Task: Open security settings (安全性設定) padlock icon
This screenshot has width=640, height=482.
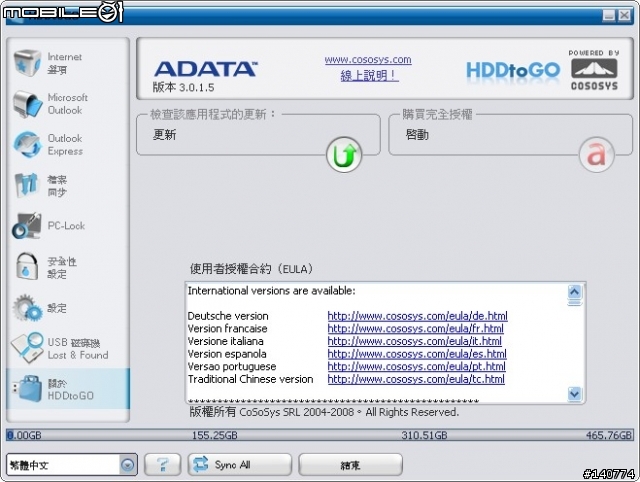Action: coord(27,266)
